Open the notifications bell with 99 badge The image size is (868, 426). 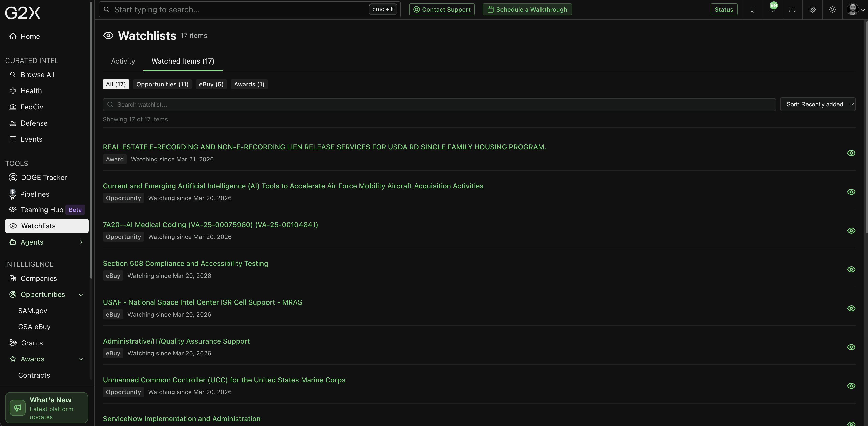[772, 9]
